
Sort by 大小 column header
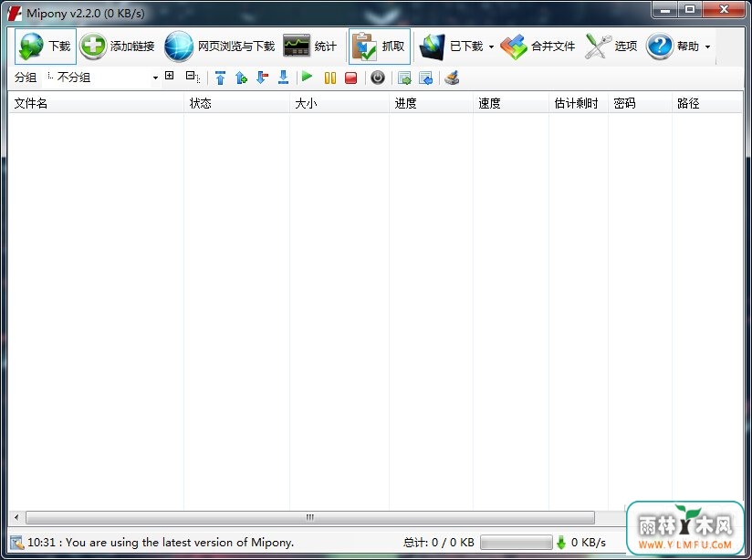coord(339,103)
